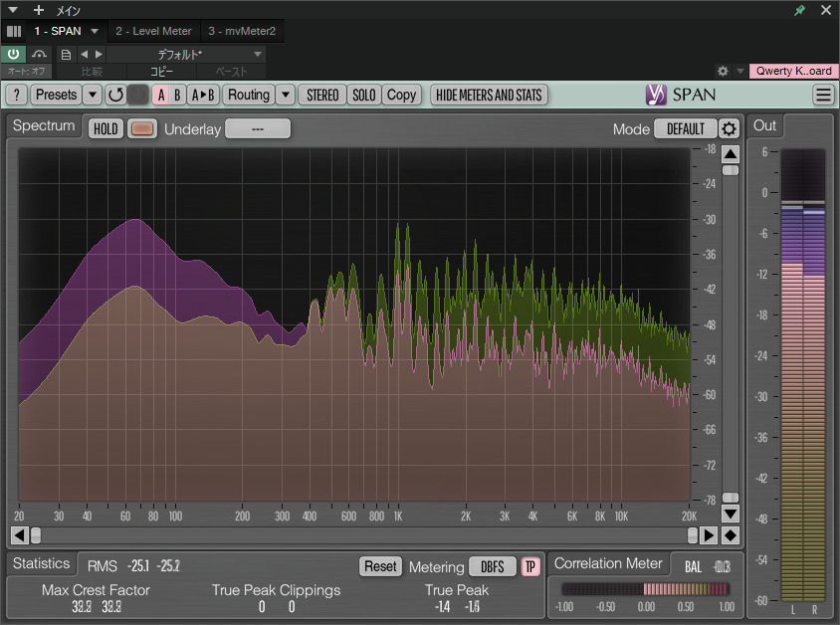Switch to 2 - Level Meter tab
This screenshot has height=625, width=840.
pos(153,31)
